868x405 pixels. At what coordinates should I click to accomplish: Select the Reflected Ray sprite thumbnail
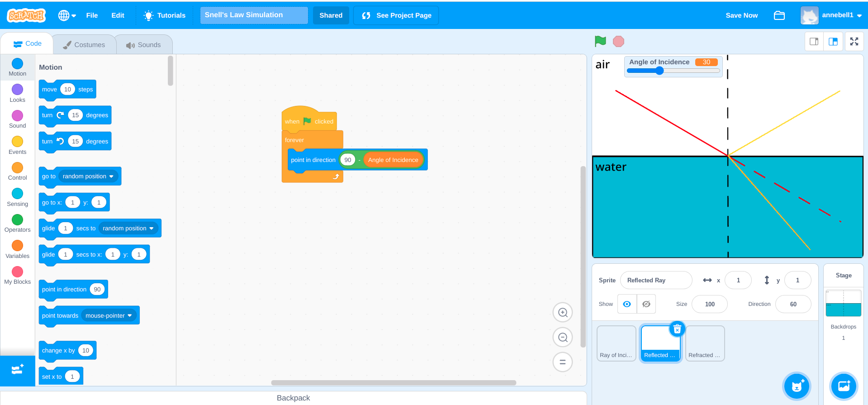[x=660, y=343]
